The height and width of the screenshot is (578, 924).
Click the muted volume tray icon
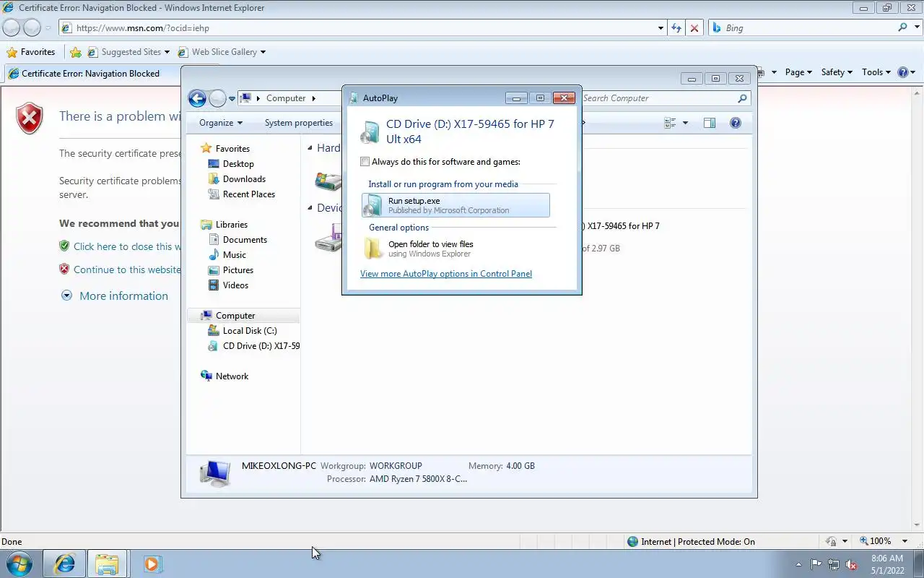(x=852, y=564)
